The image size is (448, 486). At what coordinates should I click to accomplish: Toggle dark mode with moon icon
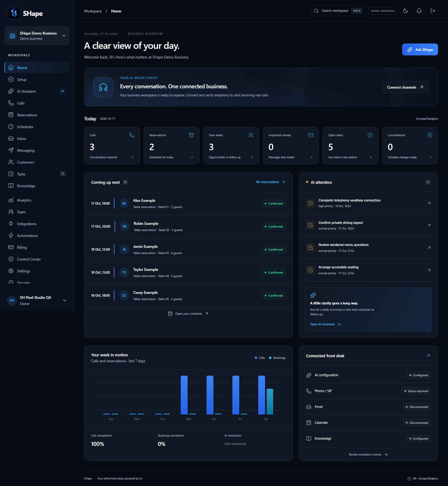coord(405,11)
